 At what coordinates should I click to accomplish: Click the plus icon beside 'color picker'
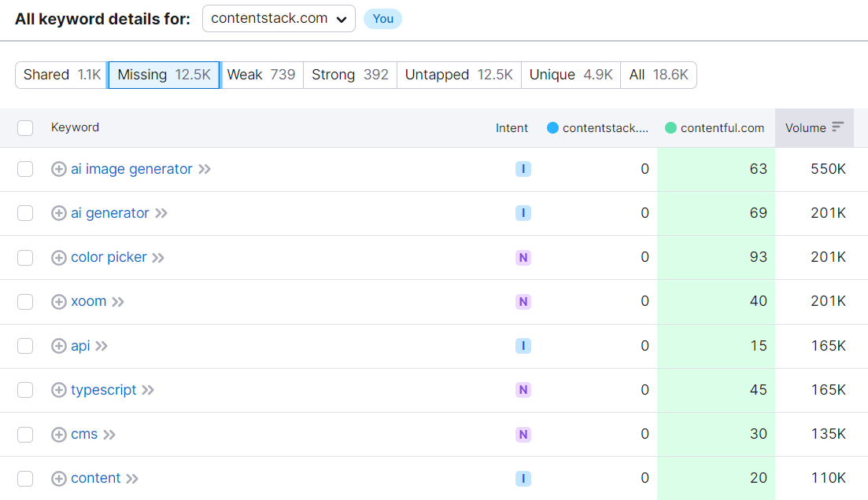(59, 258)
